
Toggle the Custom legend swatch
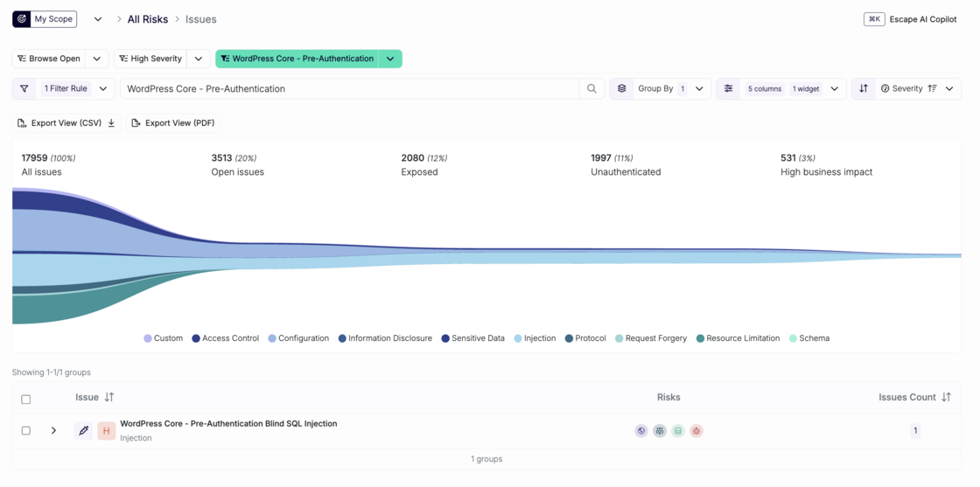[148, 338]
